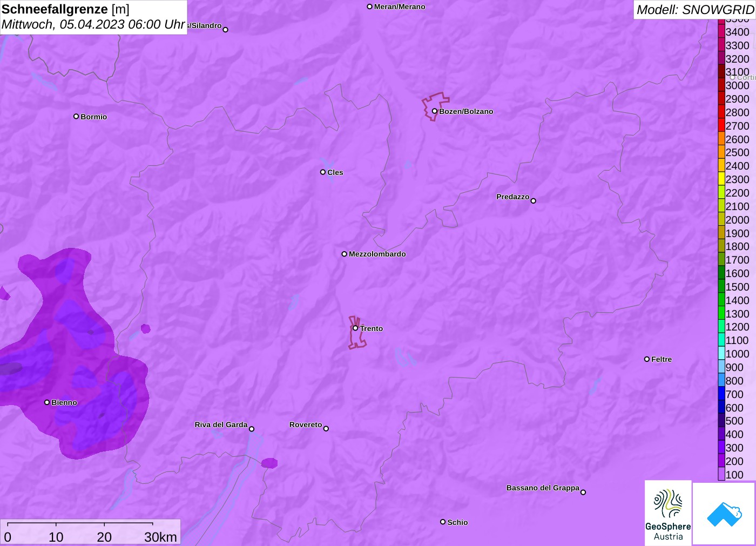Viewport: 756px width, 546px height.
Task: Select the blue 700 legend color
Action: pos(721,394)
